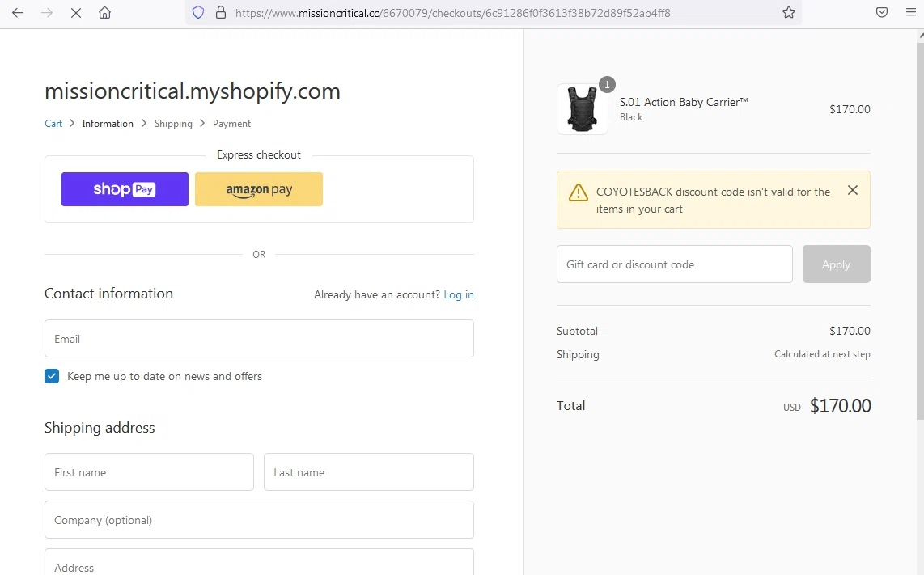The height and width of the screenshot is (575, 924).
Task: Go back to the previous browser page
Action: tap(18, 12)
